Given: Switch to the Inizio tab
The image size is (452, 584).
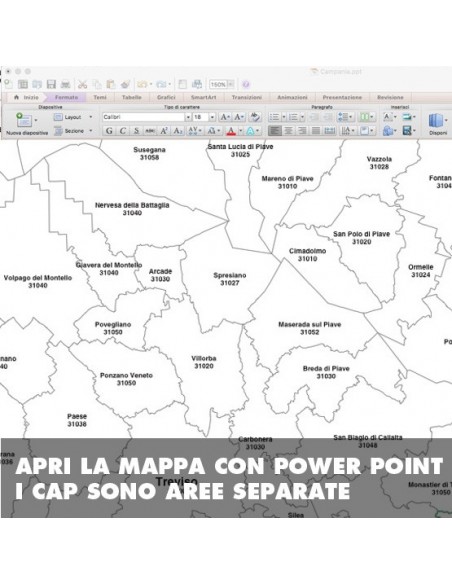Looking at the screenshot, I should tap(27, 97).
